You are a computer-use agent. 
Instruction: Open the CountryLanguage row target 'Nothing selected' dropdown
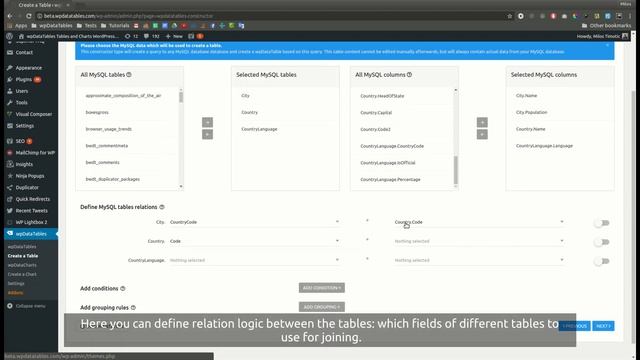(479, 260)
